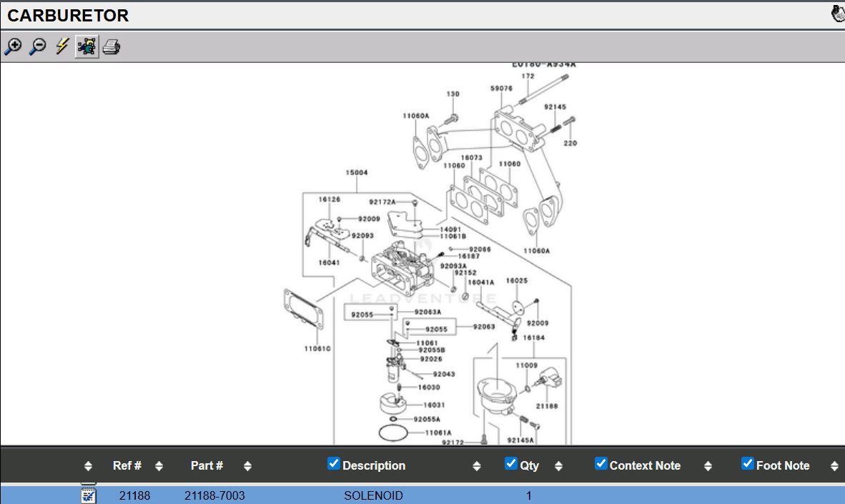This screenshot has height=504, width=845.
Task: Click part 15004 callout in diagram
Action: point(357,172)
